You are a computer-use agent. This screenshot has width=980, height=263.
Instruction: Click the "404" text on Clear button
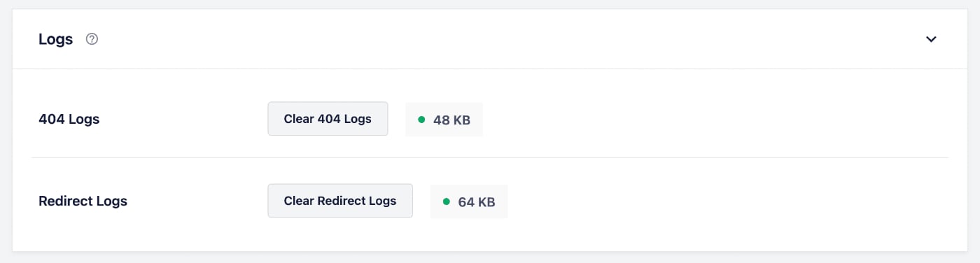click(x=329, y=119)
